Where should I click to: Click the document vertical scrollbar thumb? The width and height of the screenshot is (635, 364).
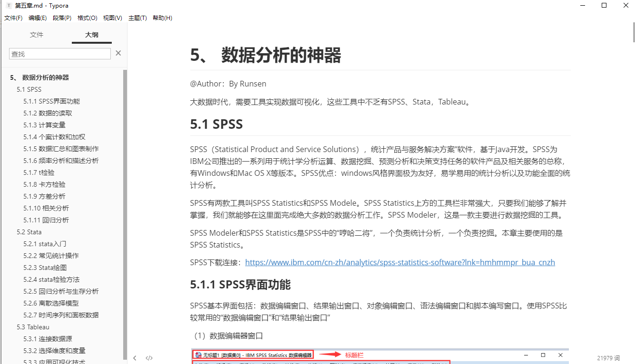[x=633, y=32]
